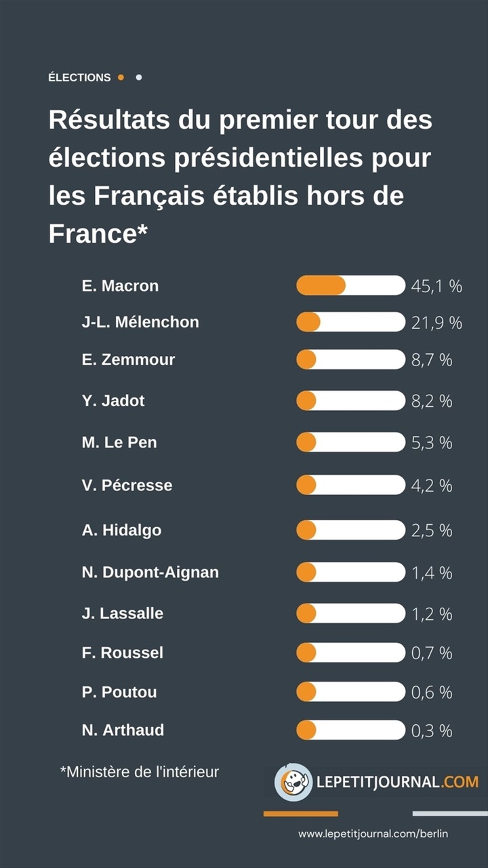Select the F. Roussel candidate name
Screen dimensions: 488x868
point(123,653)
